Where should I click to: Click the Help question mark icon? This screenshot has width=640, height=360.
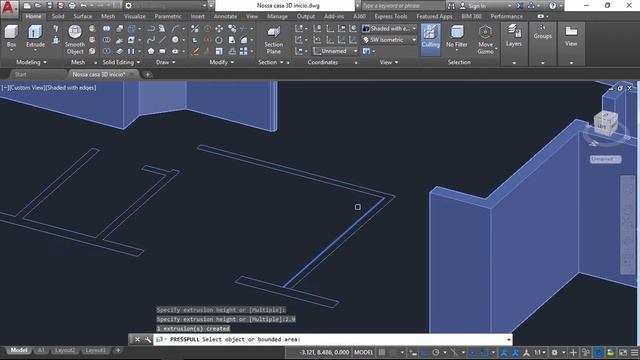(x=553, y=6)
